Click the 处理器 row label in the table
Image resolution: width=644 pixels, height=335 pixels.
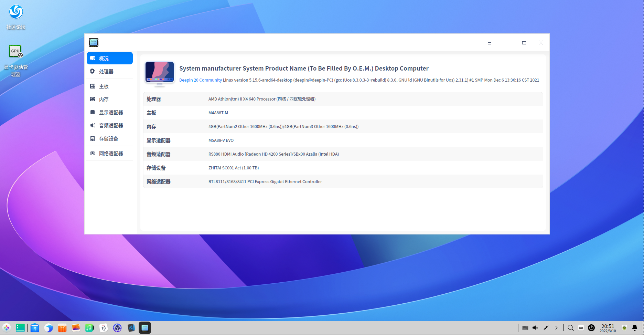[x=154, y=99]
